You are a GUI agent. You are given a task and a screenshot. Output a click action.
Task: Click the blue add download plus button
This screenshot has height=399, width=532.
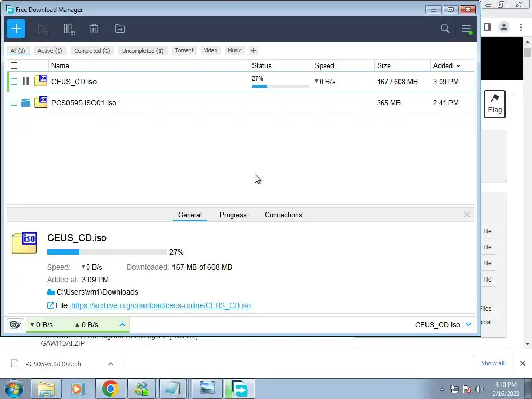point(16,29)
